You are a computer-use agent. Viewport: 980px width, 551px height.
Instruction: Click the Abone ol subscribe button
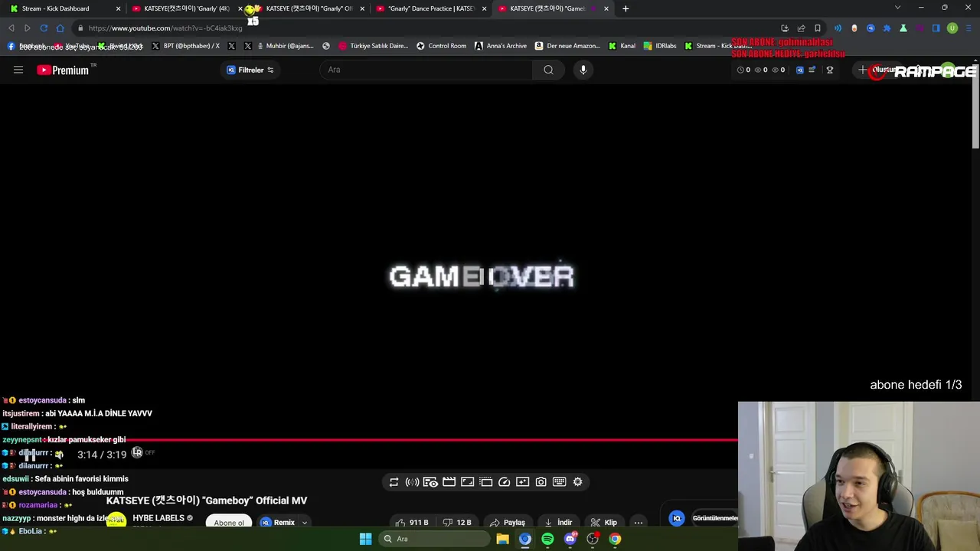(x=229, y=523)
